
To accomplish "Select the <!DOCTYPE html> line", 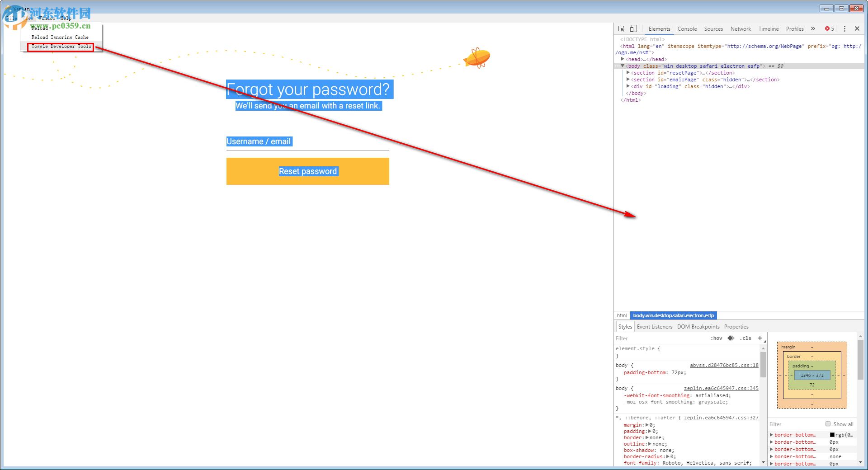I will click(642, 39).
